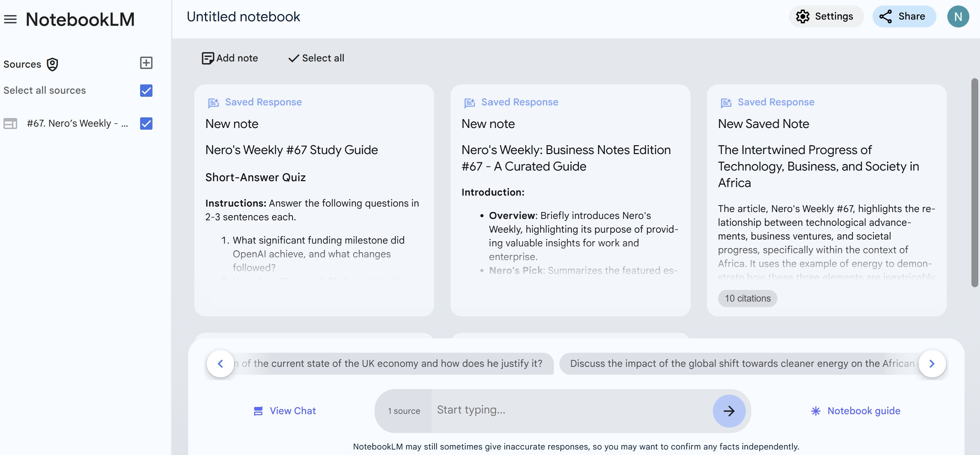Click the Select all checkmark icon
The image size is (980, 455).
(x=293, y=58)
